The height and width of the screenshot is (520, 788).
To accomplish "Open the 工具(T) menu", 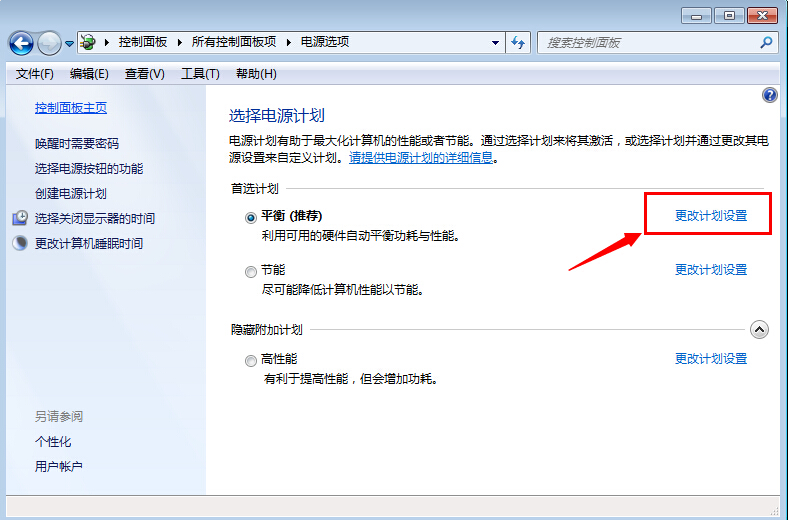I will 200,74.
